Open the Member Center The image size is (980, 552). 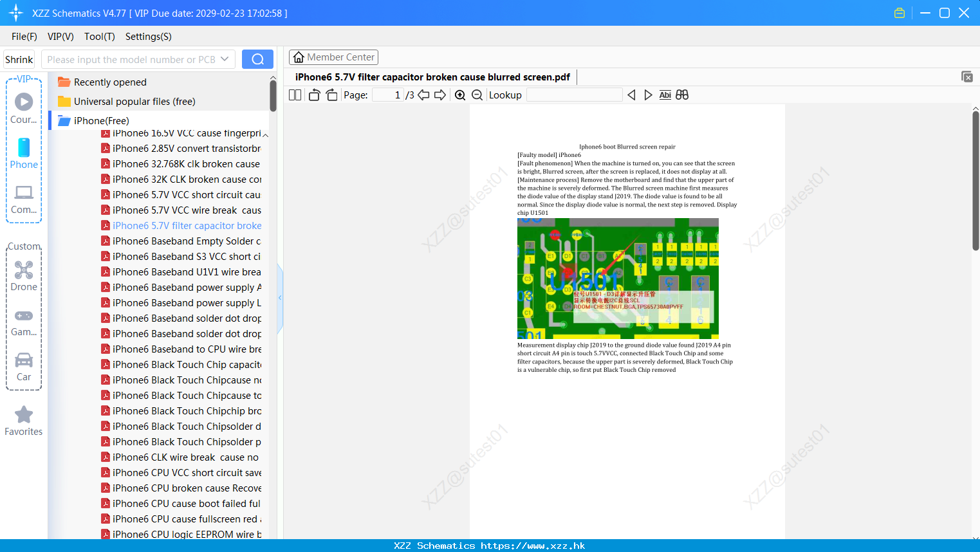[x=333, y=57]
